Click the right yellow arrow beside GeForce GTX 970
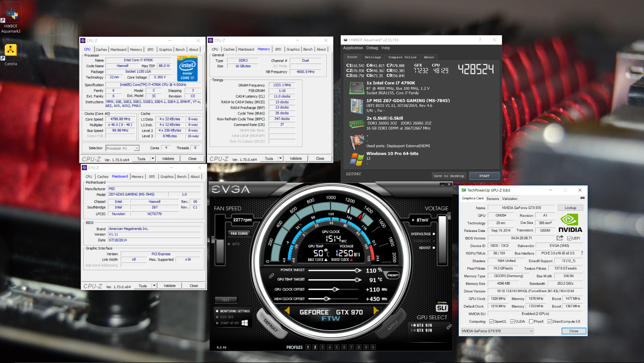 [x=376, y=311]
